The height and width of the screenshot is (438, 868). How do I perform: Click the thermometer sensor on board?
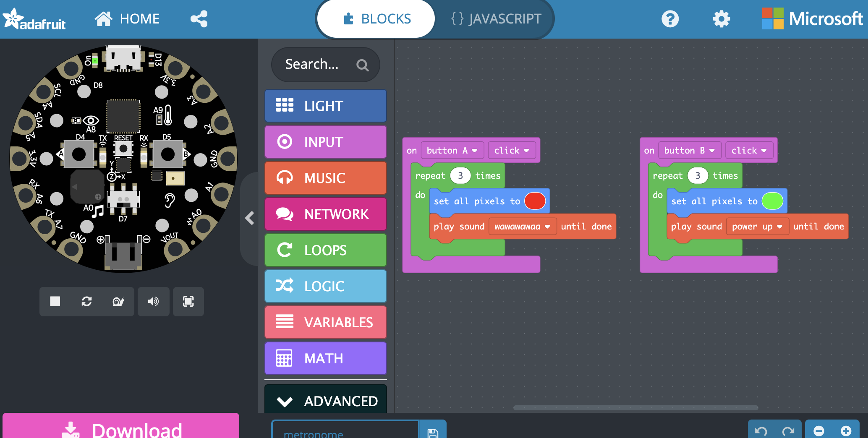(168, 115)
